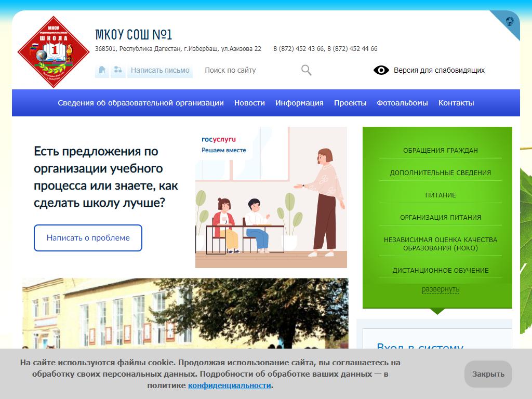Open the site map icon
The width and height of the screenshot is (532, 399).
118,70
